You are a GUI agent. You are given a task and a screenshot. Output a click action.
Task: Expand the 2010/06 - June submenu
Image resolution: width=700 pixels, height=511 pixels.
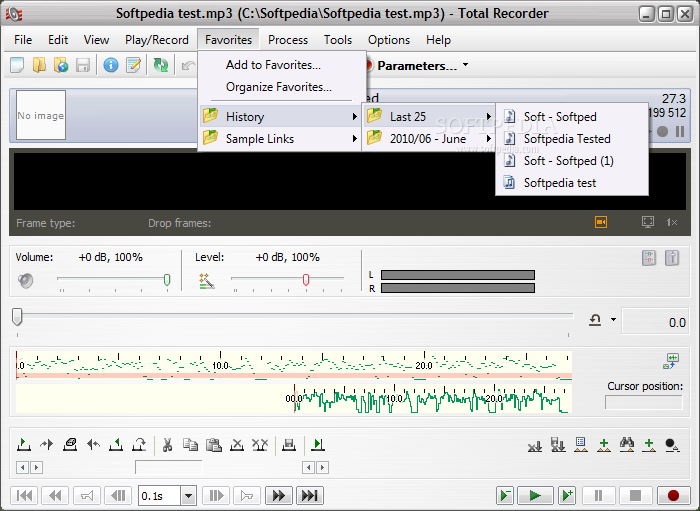point(429,139)
